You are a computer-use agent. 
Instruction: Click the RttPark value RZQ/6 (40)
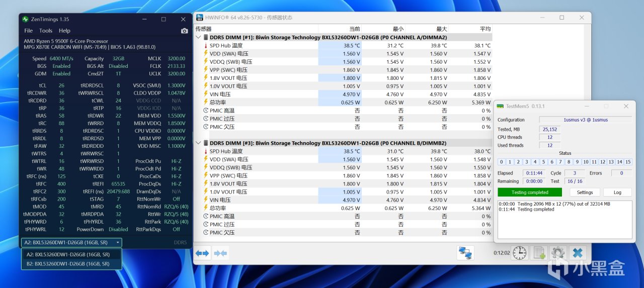(x=176, y=222)
